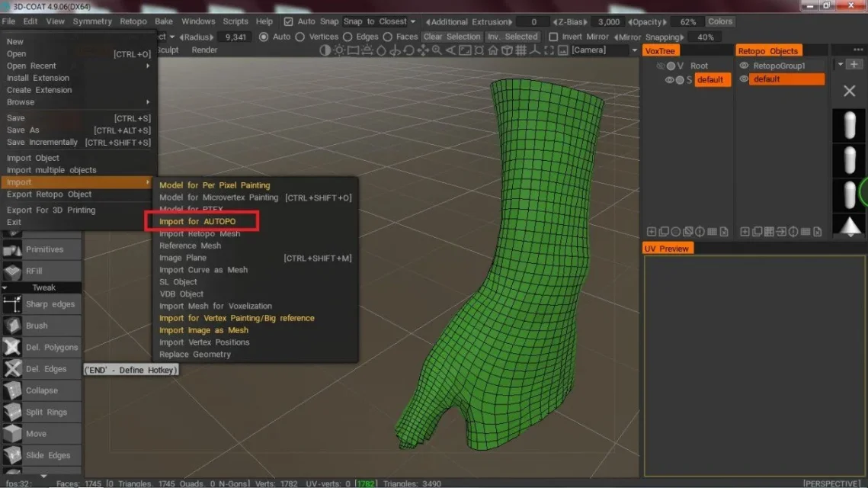Toggle visibility eye of VoxTree Root
Image resolution: width=868 pixels, height=488 pixels.
pyautogui.click(x=661, y=66)
